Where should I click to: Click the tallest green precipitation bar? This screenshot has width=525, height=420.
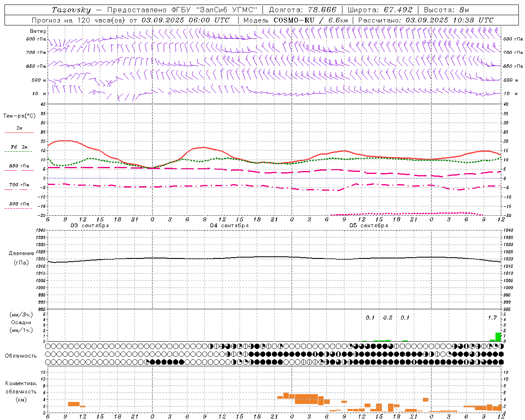(x=498, y=337)
